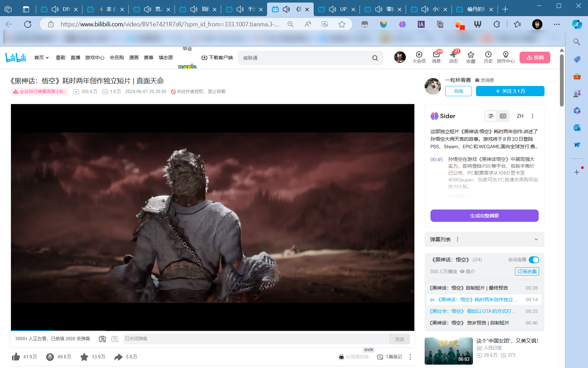This screenshot has height=368, width=588.
Task: Open Edge Copilot sidebar icon
Action: 577,24
